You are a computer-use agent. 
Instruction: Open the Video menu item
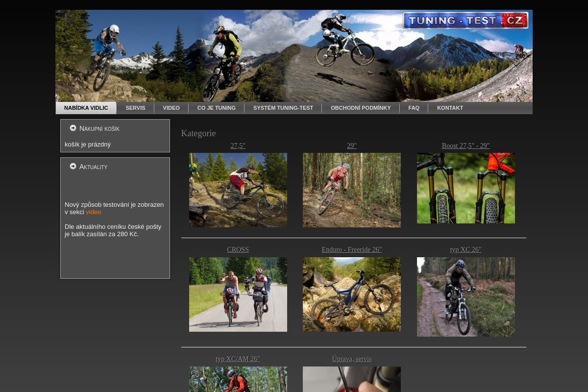point(171,108)
